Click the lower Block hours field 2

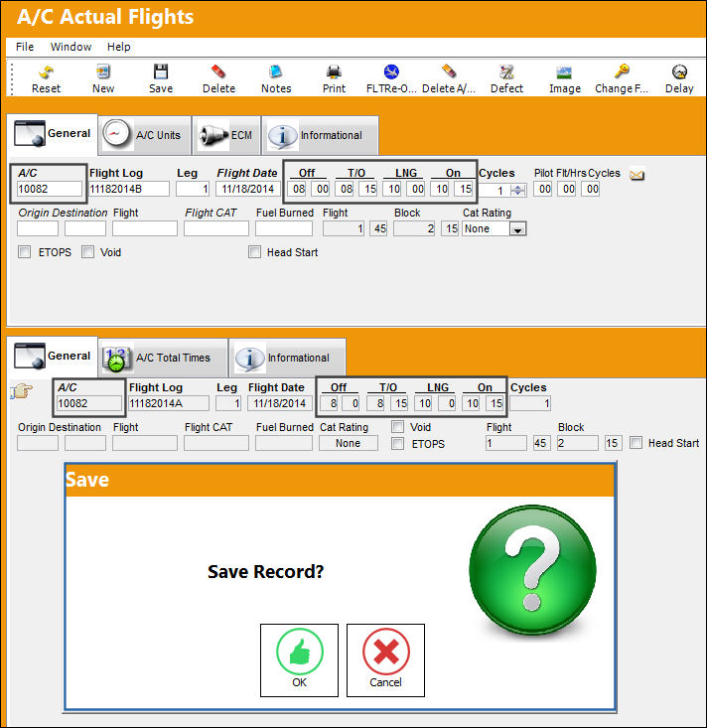tap(578, 443)
